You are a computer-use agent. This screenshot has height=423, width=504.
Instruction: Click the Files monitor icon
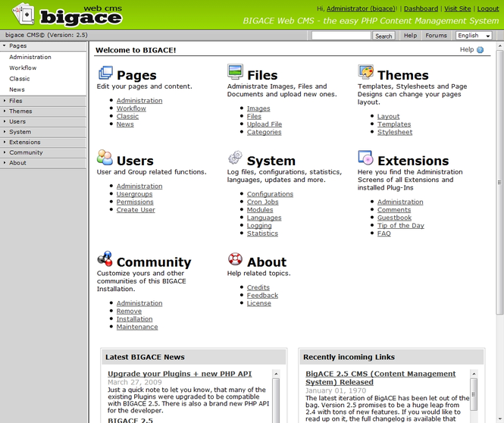[x=235, y=72]
